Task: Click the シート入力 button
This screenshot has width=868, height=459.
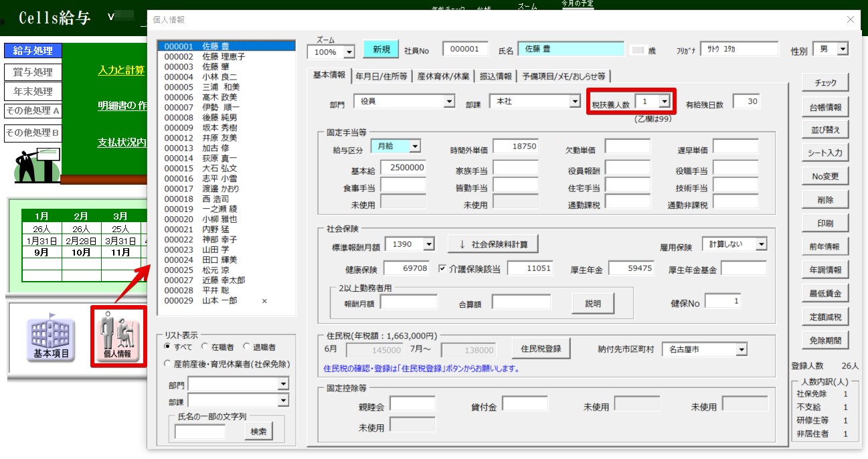Action: 825,153
